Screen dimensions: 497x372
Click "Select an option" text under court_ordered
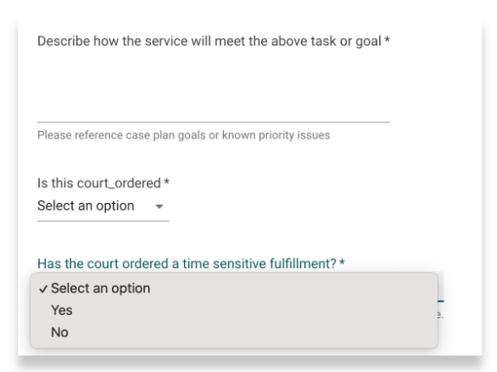click(86, 206)
